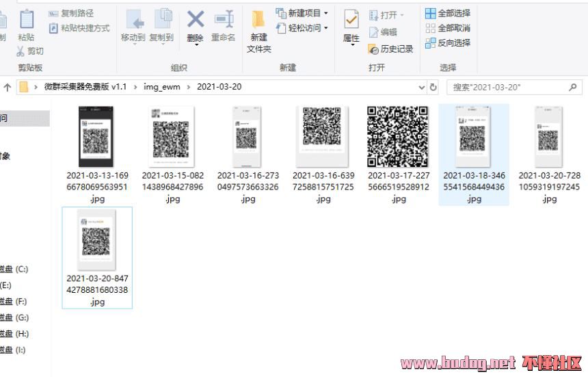The height and width of the screenshot is (377, 588).
Task: Open the Open (打开) dropdown arrow
Action: point(402,15)
